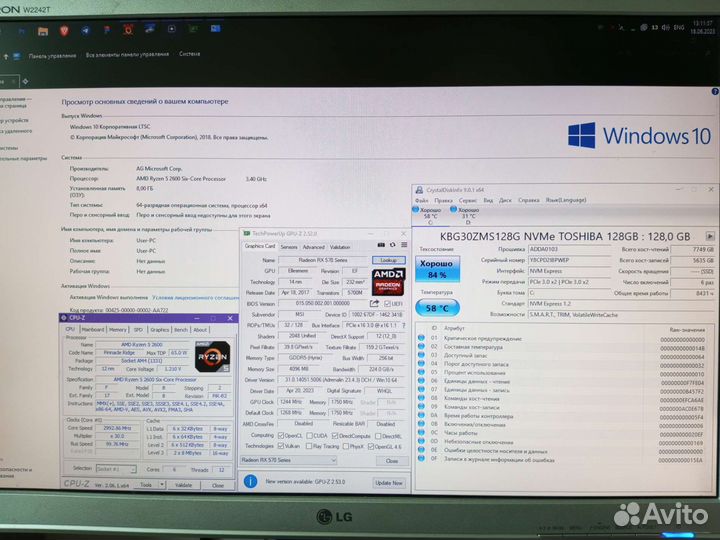This screenshot has height=540, width=720.
Task: Toggle the CUDA checkbox
Action: click(309, 435)
